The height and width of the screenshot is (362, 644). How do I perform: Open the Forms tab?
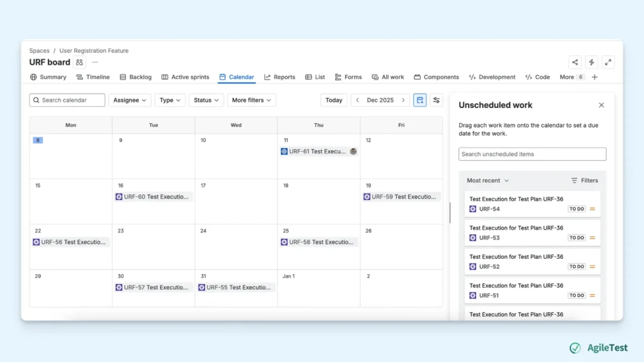point(348,77)
